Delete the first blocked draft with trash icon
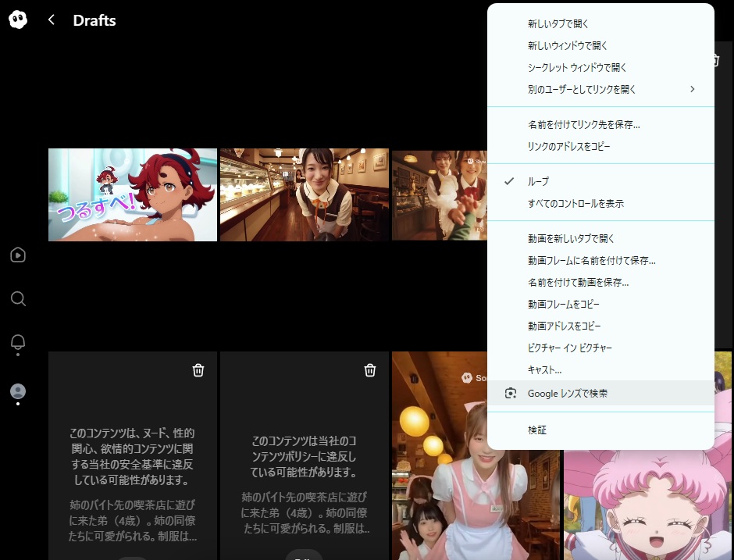 coord(198,370)
